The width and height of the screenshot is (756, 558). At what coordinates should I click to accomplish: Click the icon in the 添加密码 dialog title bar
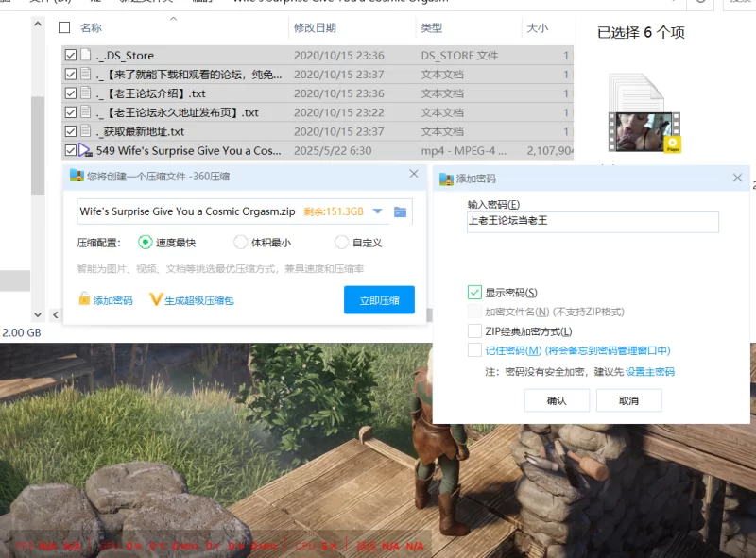[x=446, y=178]
